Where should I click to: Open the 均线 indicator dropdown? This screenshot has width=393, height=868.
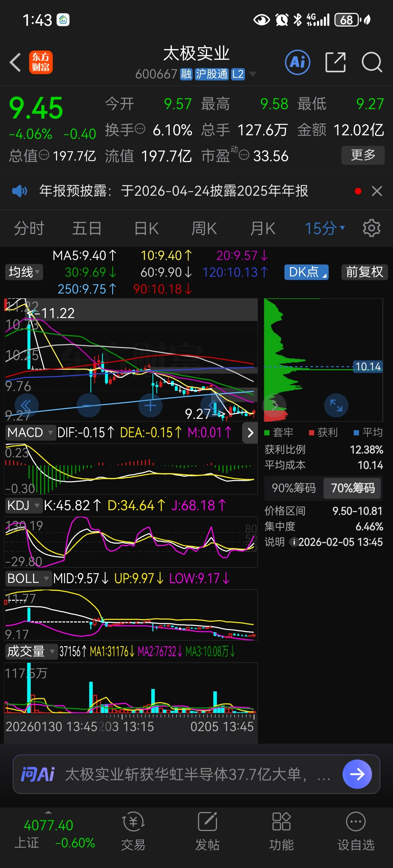tap(24, 272)
